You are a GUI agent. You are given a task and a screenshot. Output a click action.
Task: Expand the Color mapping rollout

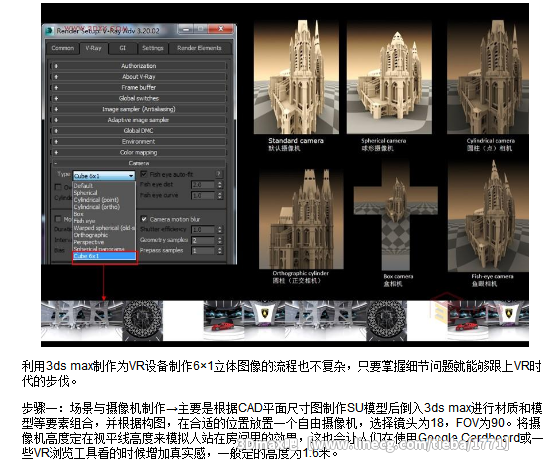[139, 152]
